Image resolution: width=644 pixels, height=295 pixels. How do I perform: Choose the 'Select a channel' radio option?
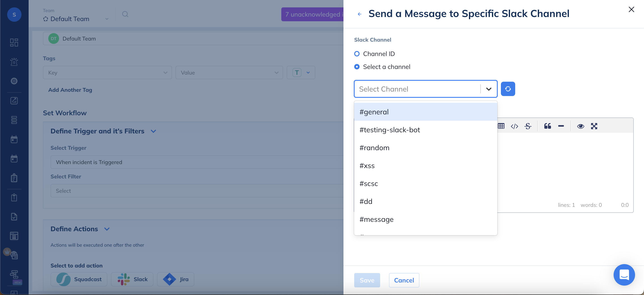tap(357, 67)
